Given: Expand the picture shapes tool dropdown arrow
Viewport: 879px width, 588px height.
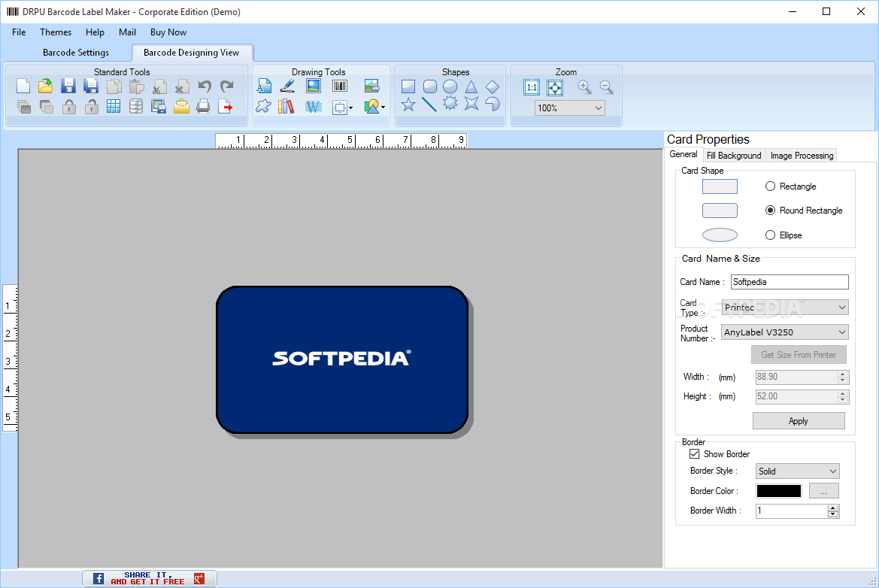Looking at the screenshot, I should pos(383,107).
